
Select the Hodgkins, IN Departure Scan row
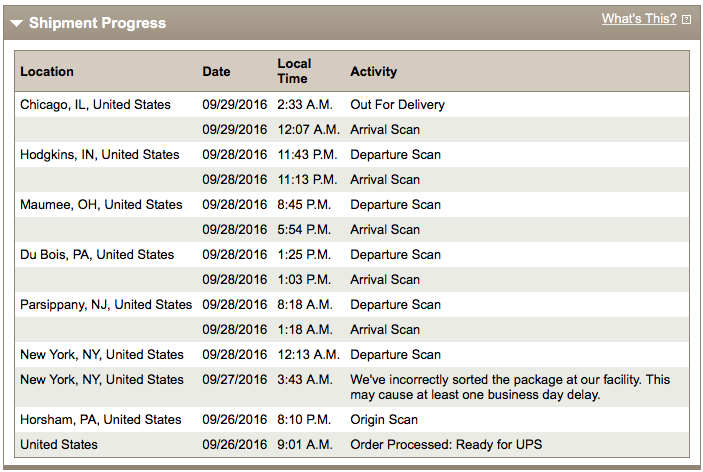pos(352,155)
